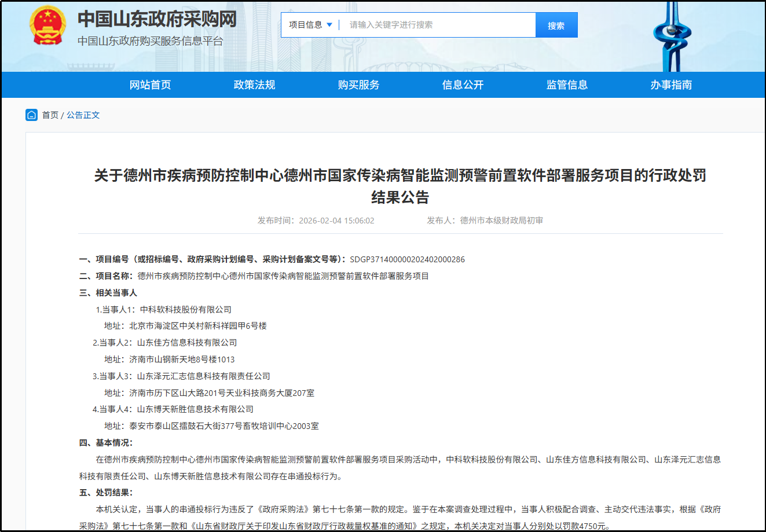The width and height of the screenshot is (766, 532).
Task: Open the 政策法规 navigation menu
Action: tap(254, 85)
